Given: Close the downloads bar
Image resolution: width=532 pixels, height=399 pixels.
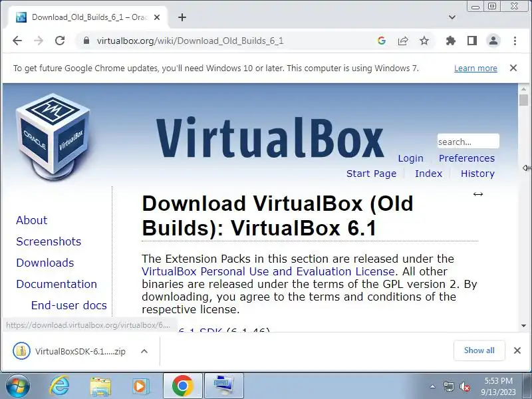Looking at the screenshot, I should [x=517, y=350].
